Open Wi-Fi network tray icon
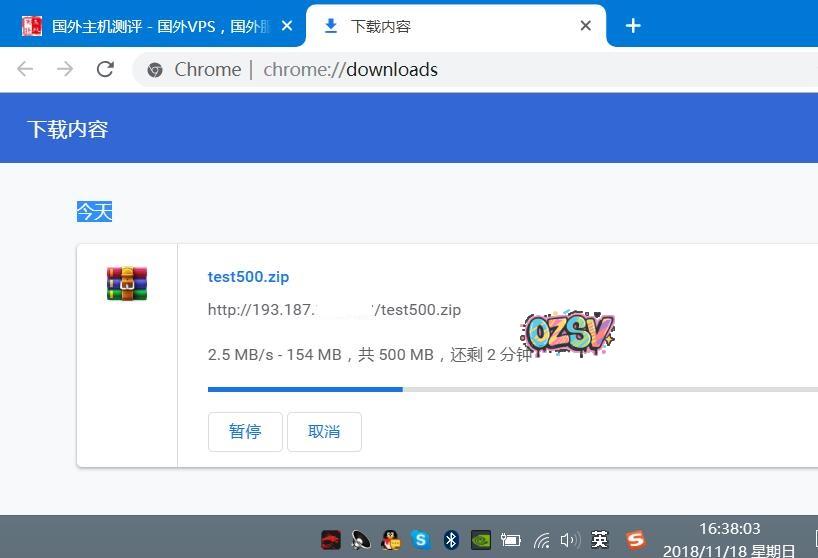Viewport: 818px width, 558px height. point(541,540)
